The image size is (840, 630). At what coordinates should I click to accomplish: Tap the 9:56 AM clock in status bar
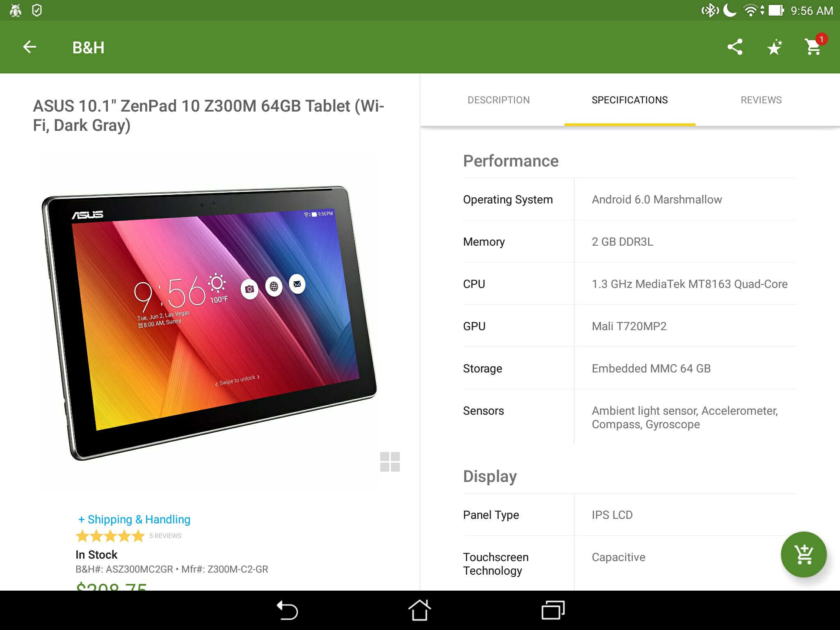point(812,11)
